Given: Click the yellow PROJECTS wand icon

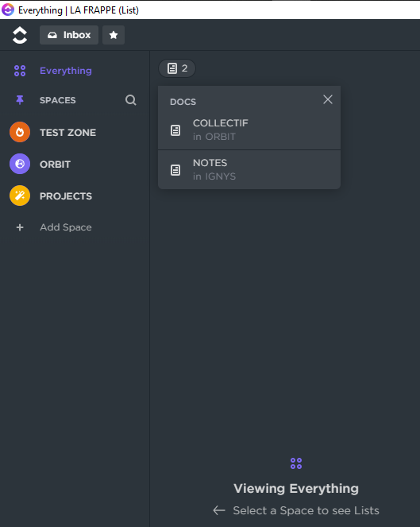Looking at the screenshot, I should 20,196.
